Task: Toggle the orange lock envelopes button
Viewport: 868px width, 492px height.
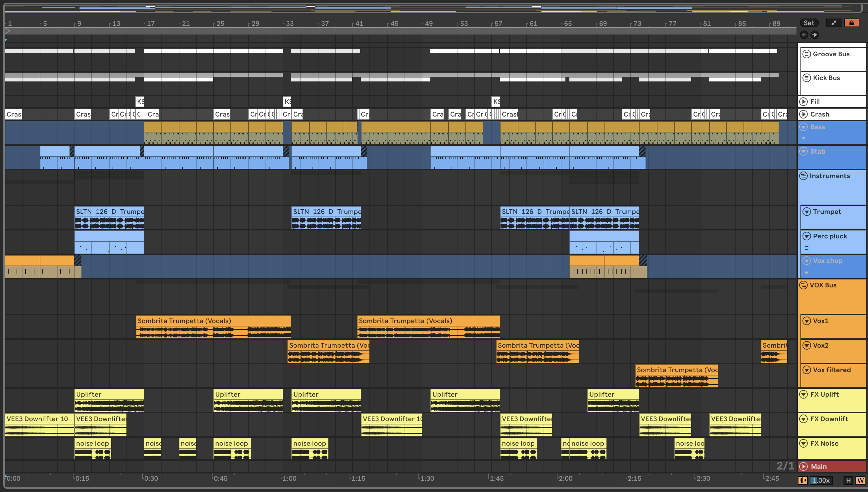Action: point(851,23)
